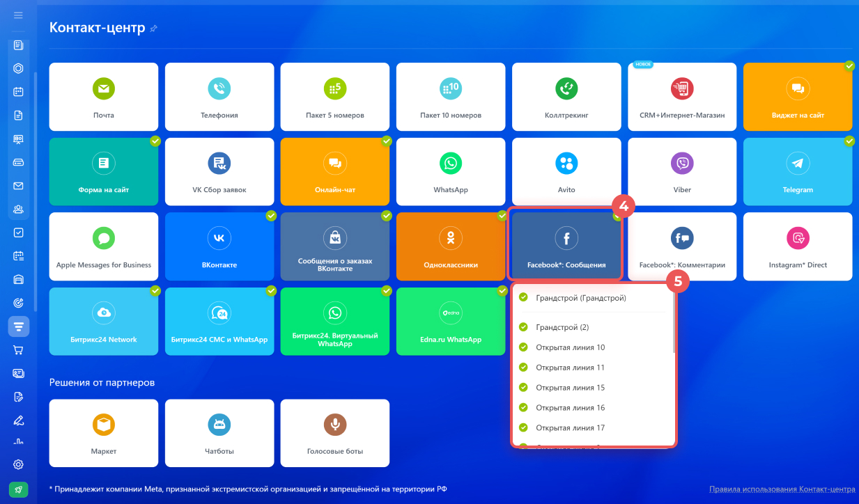This screenshot has height=504, width=859.
Task: Open the Edna.ru WhatsApp tile
Action: (451, 322)
